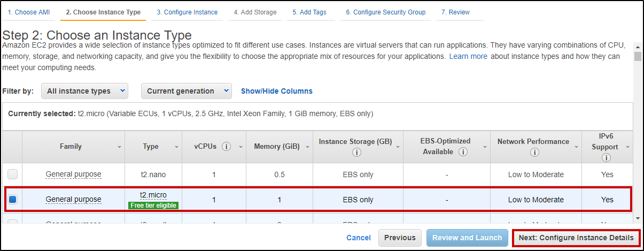Viewport: 644px width, 251px height.
Task: Open EBS-Optimized column sort arrow
Action: click(484, 147)
